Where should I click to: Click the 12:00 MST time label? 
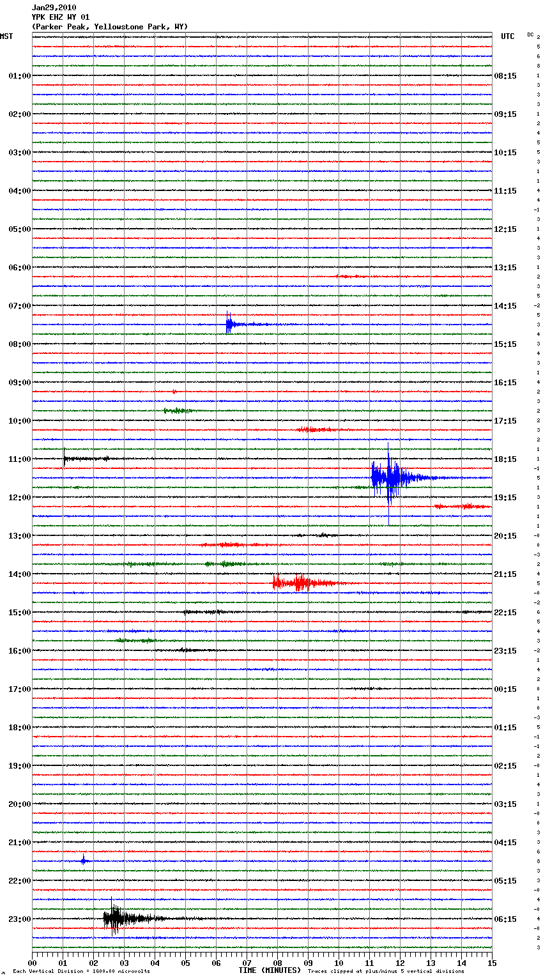19,497
